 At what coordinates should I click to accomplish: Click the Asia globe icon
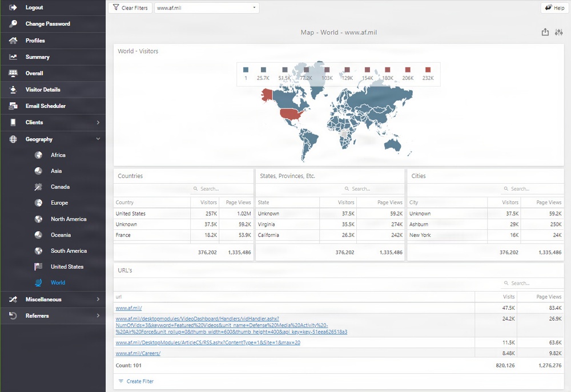38,171
